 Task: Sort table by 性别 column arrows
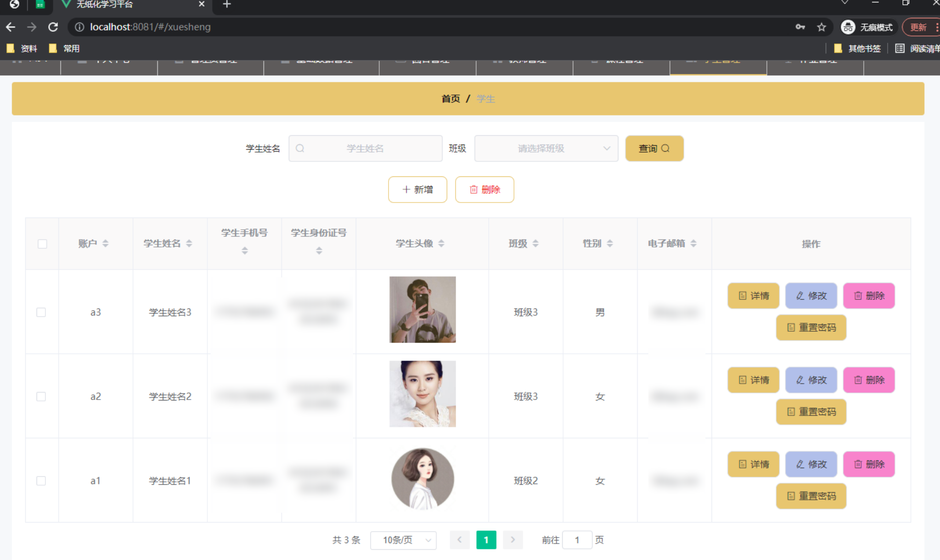pos(610,243)
